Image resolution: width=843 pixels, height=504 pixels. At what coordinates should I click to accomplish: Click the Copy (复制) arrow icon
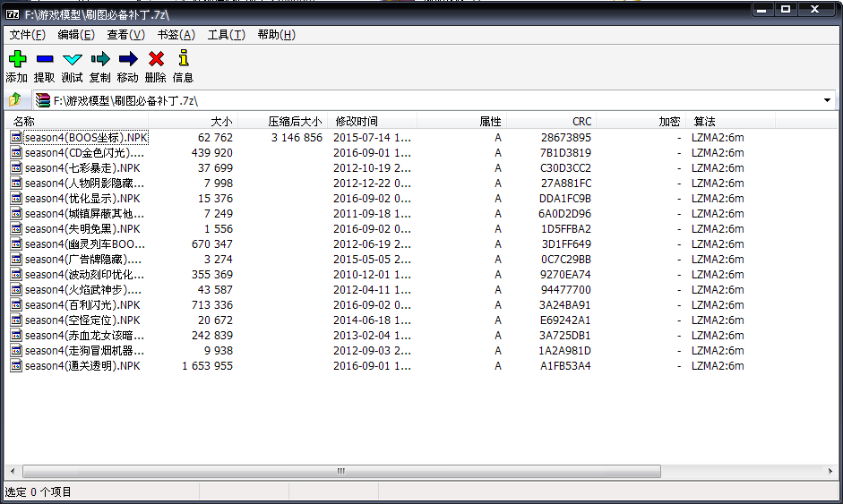click(x=100, y=58)
